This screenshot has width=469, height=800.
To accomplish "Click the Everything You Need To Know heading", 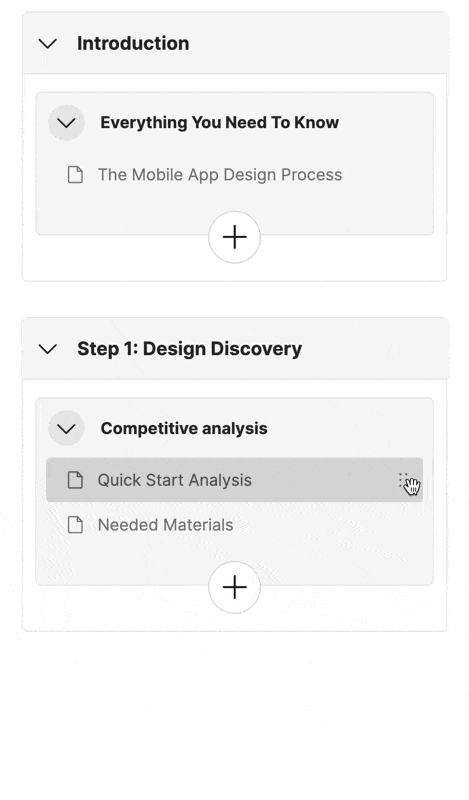I will tap(219, 122).
